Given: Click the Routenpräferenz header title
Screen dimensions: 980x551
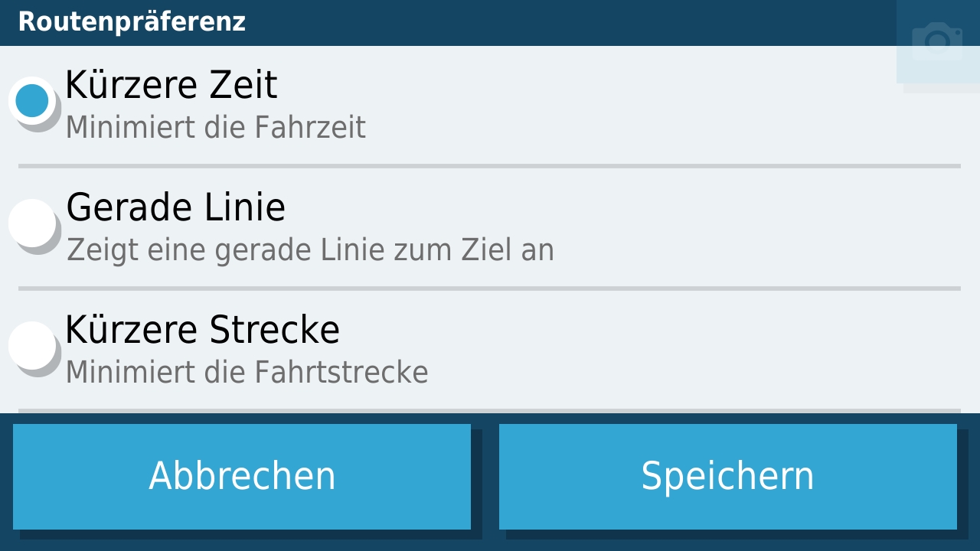Looking at the screenshot, I should pyautogui.click(x=132, y=22).
